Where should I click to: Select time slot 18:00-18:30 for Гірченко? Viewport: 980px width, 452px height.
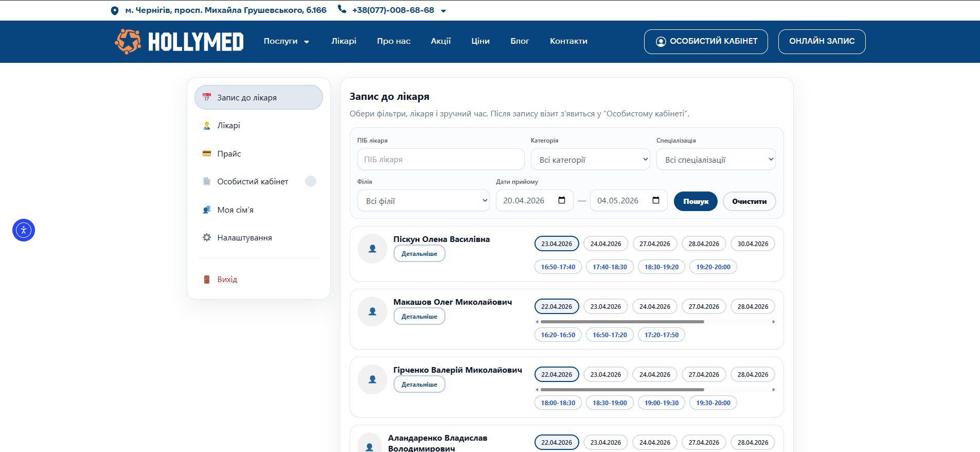click(x=558, y=403)
